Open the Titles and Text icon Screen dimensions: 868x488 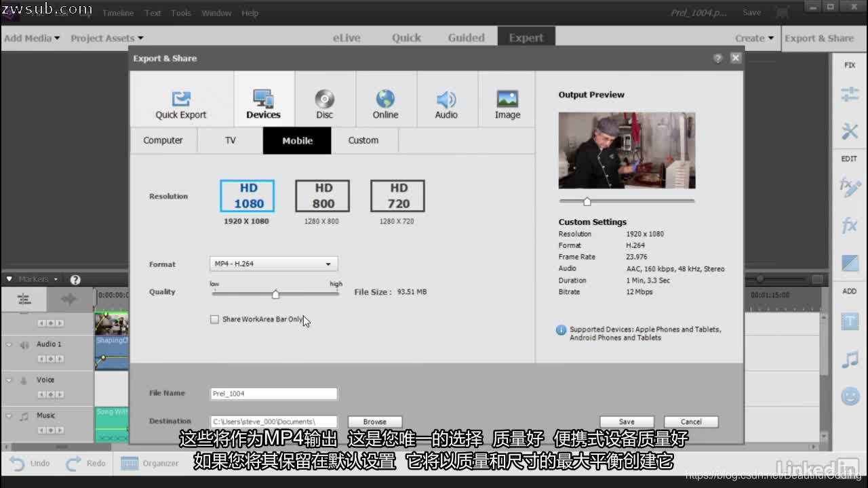tap(850, 322)
